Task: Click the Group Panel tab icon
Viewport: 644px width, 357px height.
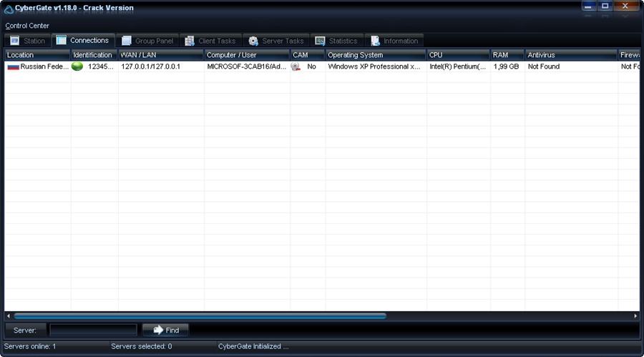Action: [127, 41]
